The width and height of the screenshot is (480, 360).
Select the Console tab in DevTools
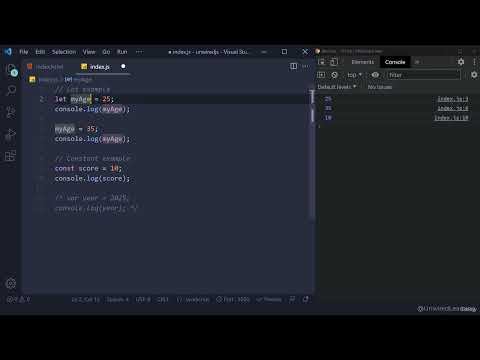[x=395, y=62]
